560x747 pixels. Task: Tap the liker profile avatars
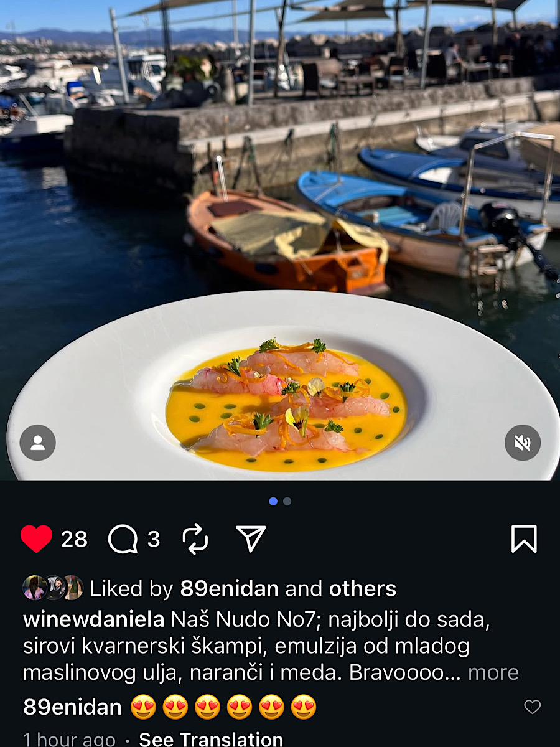point(53,588)
